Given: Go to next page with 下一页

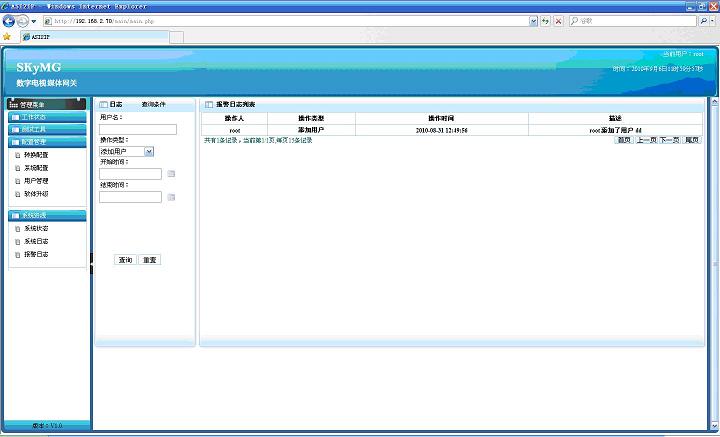Looking at the screenshot, I should click(x=669, y=140).
